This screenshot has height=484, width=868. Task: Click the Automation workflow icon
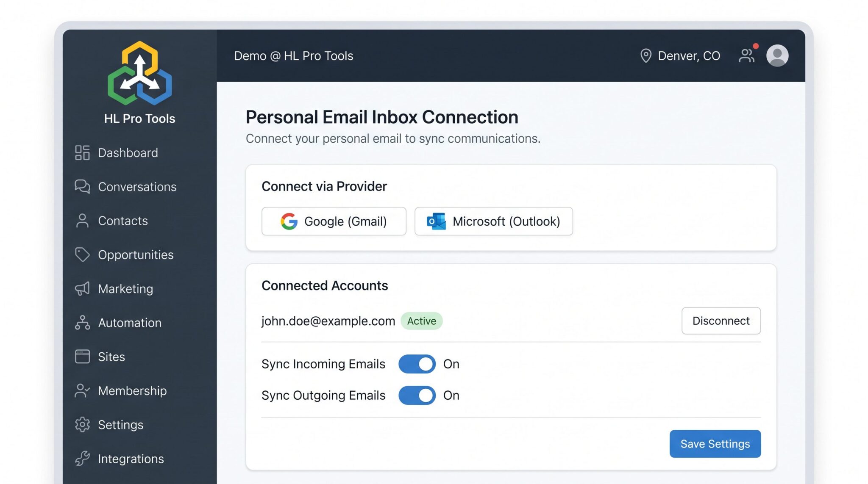pyautogui.click(x=82, y=323)
